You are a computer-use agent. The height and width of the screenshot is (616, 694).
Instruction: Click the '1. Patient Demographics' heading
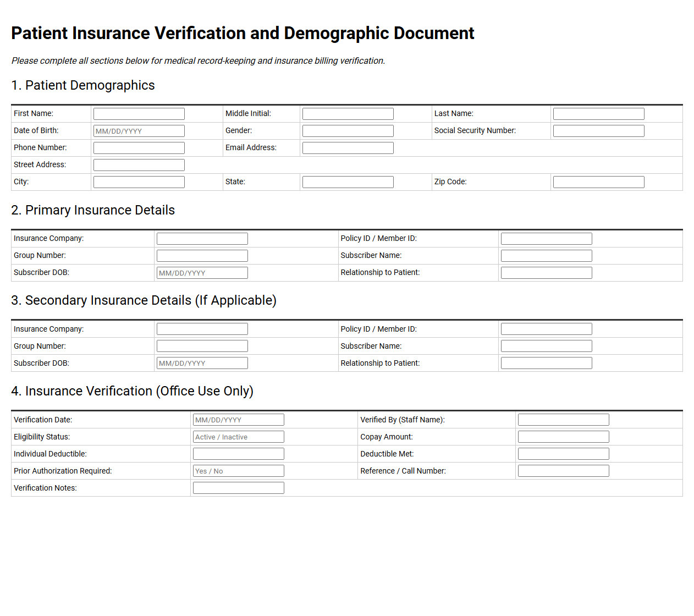[83, 85]
